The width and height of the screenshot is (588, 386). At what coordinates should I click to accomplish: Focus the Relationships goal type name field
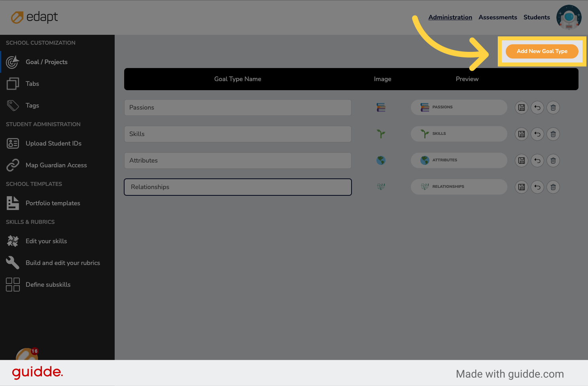tap(238, 187)
